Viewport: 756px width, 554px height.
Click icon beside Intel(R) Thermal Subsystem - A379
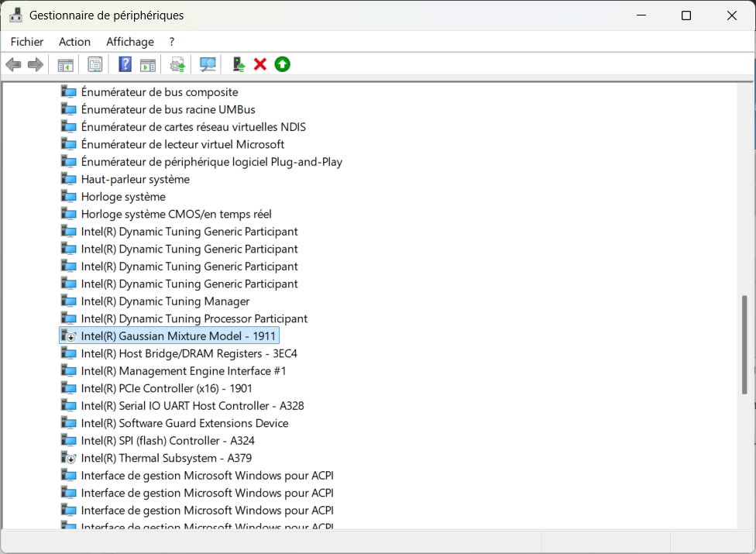68,458
